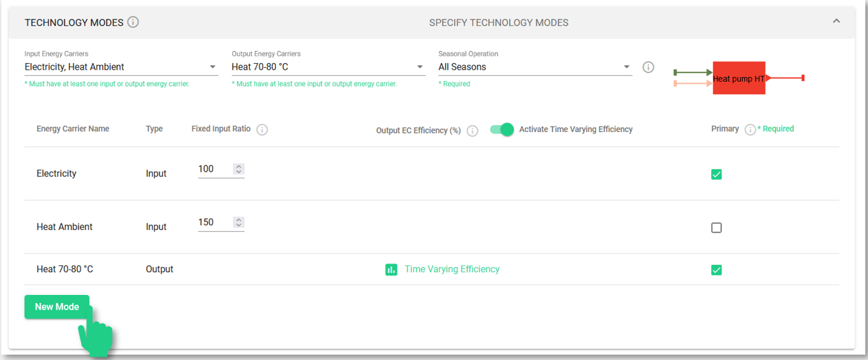Open Output Energy Carriers dropdown
Screen dimensions: 868x360
(328, 67)
